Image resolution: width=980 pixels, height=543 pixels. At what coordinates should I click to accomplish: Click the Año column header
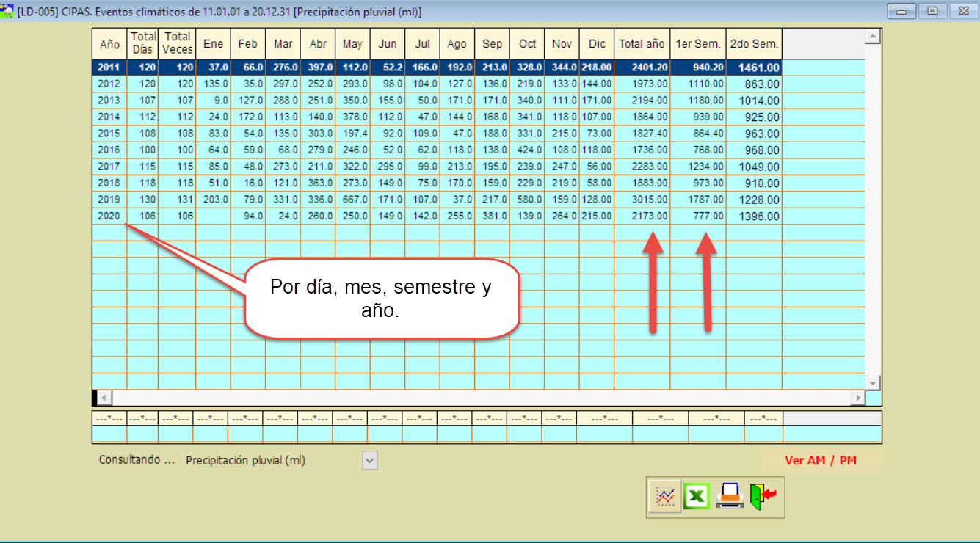coord(109,44)
